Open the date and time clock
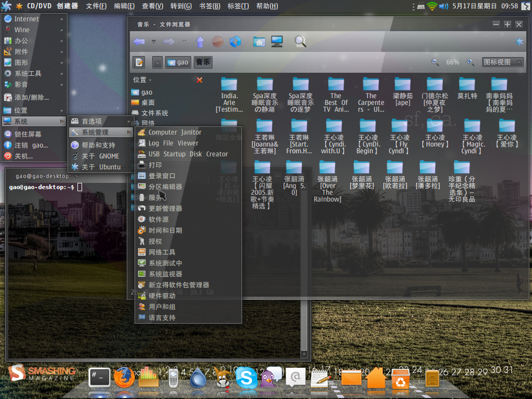Image resolution: width=532 pixels, height=399 pixels. tap(485, 6)
